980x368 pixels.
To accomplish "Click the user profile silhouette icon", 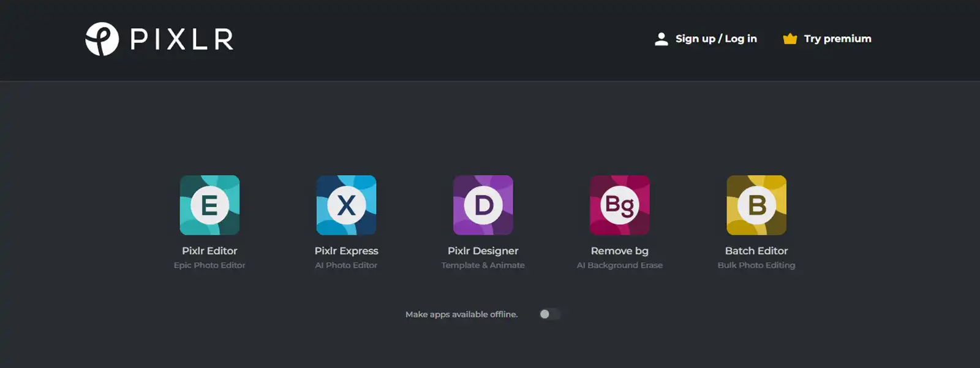I will point(661,39).
